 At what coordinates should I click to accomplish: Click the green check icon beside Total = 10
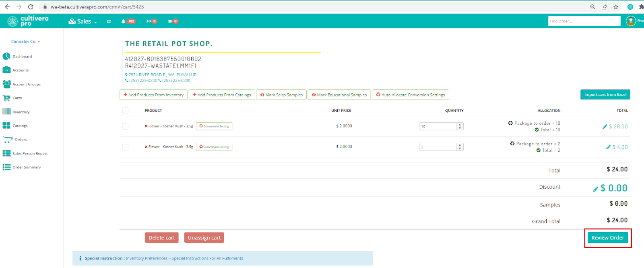537,130
